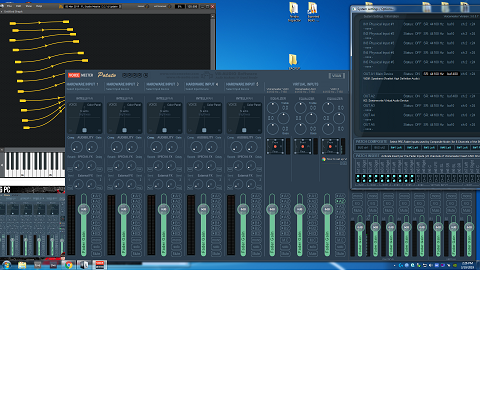
Task: Click the first Virtual Input equalizer treble knob
Action: tap(273, 108)
